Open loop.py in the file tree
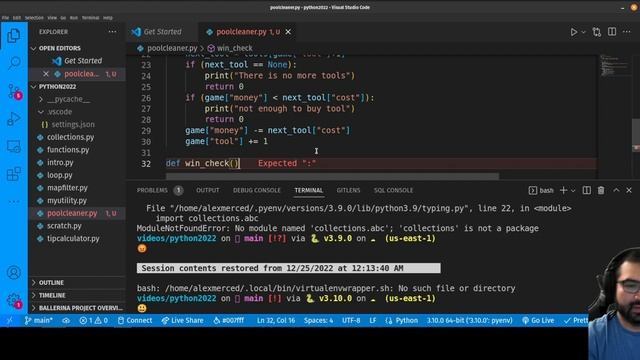The height and width of the screenshot is (360, 640). click(77, 175)
